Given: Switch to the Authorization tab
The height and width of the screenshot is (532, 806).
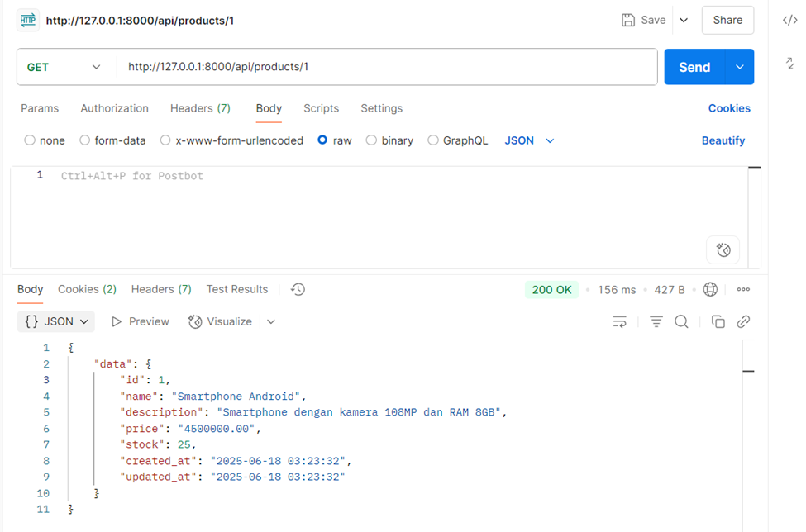Looking at the screenshot, I should (x=114, y=108).
